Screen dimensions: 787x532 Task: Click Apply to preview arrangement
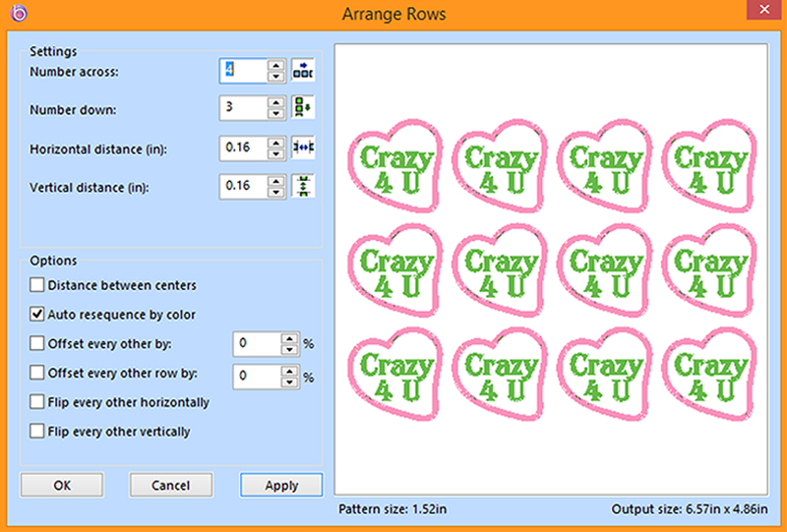coord(281,485)
